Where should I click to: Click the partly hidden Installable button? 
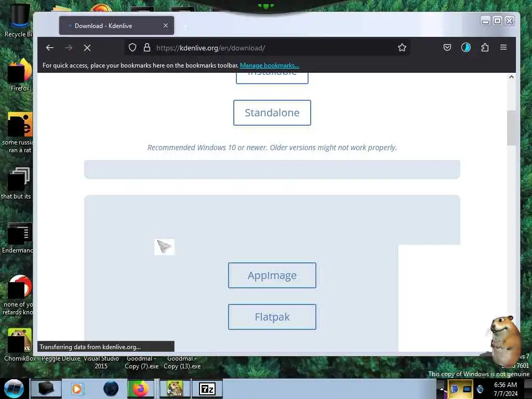(x=272, y=78)
